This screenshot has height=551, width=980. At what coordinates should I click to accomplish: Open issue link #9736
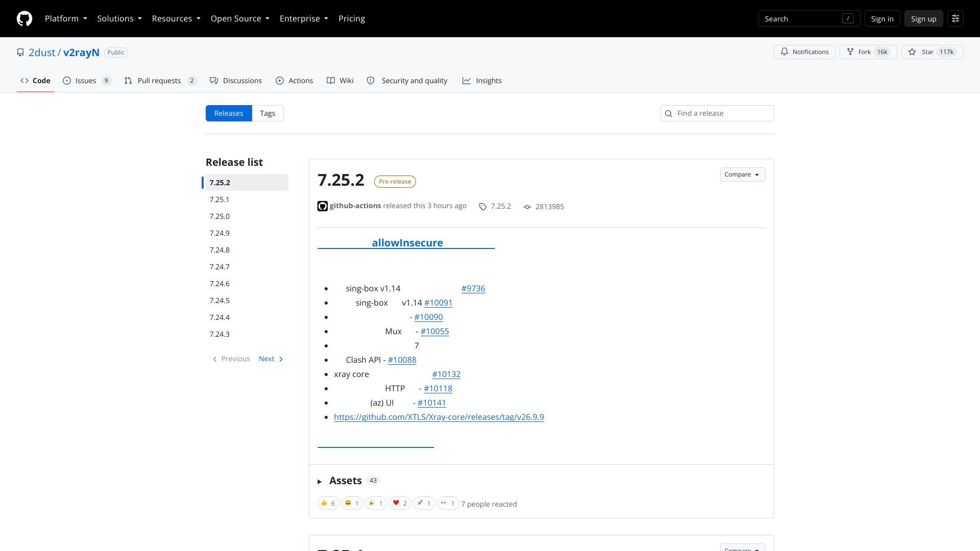[x=473, y=288]
